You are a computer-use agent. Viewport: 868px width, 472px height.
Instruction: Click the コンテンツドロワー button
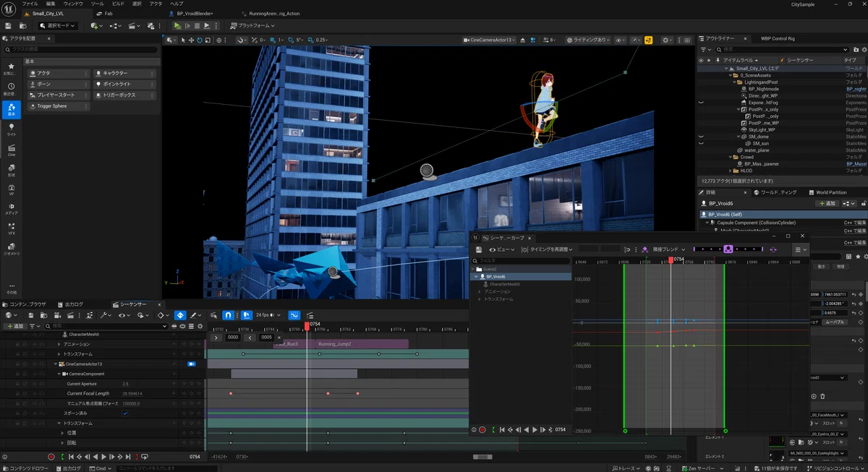click(26, 468)
